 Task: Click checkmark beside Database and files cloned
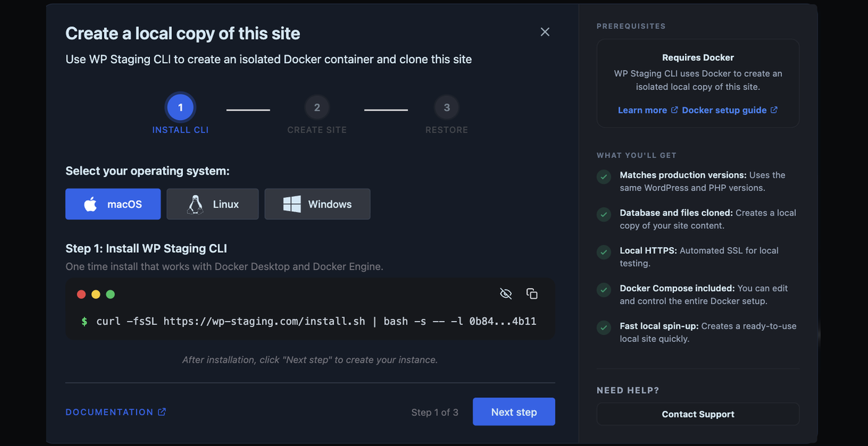pyautogui.click(x=604, y=214)
